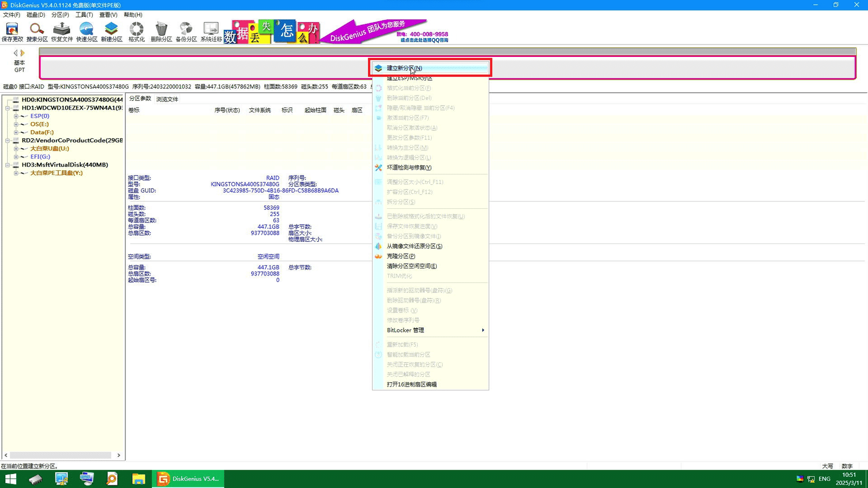Go to next disk with orange right arrow
Image resolution: width=868 pixels, height=488 pixels.
22,53
